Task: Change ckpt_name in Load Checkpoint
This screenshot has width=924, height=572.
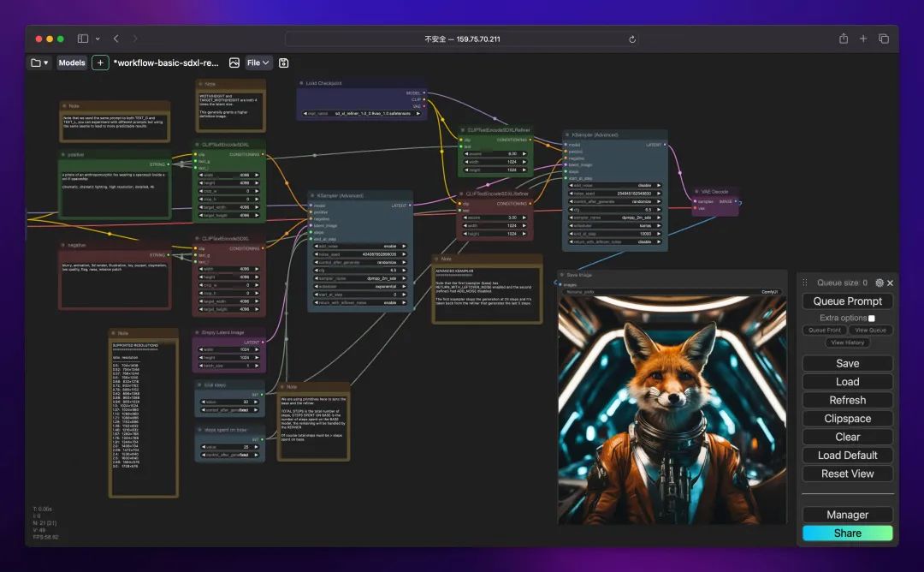Action: (x=363, y=113)
